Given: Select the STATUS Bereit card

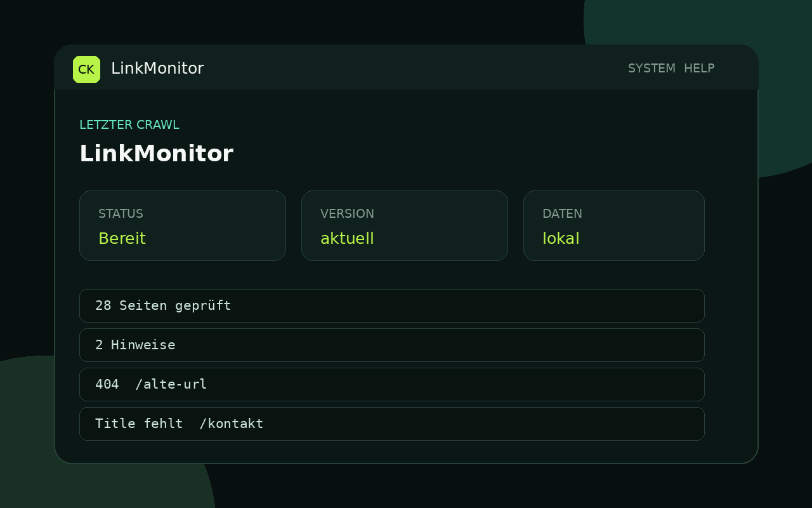Looking at the screenshot, I should coord(183,225).
